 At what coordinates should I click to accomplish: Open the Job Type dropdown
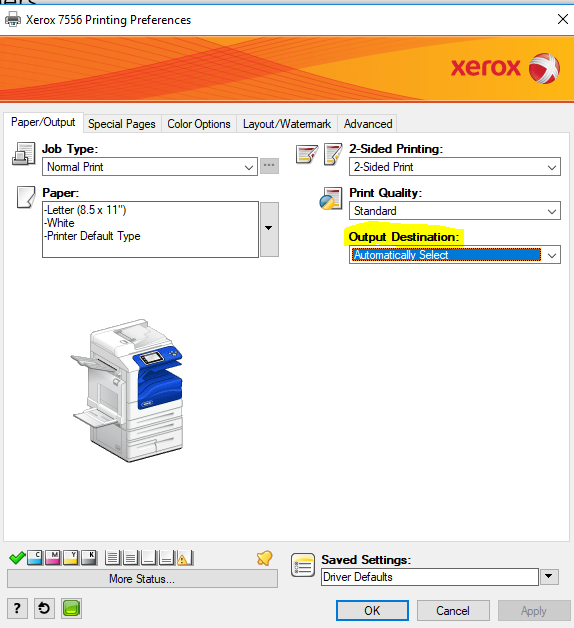tap(150, 167)
